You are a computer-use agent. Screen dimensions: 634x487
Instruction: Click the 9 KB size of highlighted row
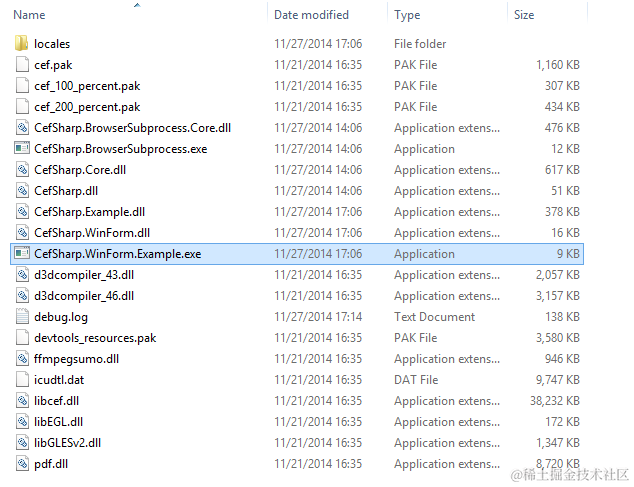click(x=568, y=254)
